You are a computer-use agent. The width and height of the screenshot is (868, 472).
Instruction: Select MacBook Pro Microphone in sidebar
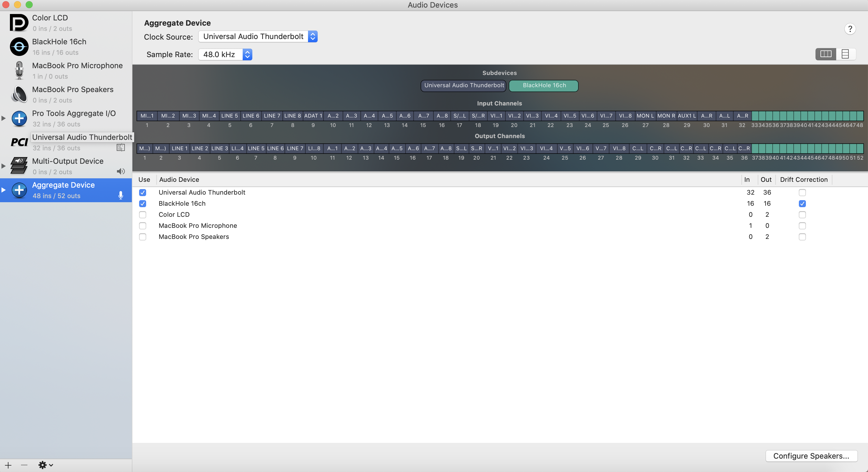77,70
